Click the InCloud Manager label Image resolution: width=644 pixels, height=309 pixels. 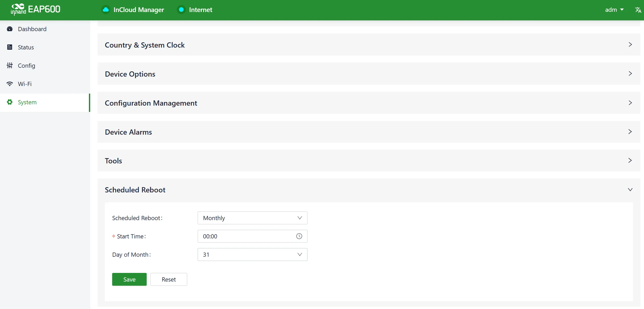[139, 10]
